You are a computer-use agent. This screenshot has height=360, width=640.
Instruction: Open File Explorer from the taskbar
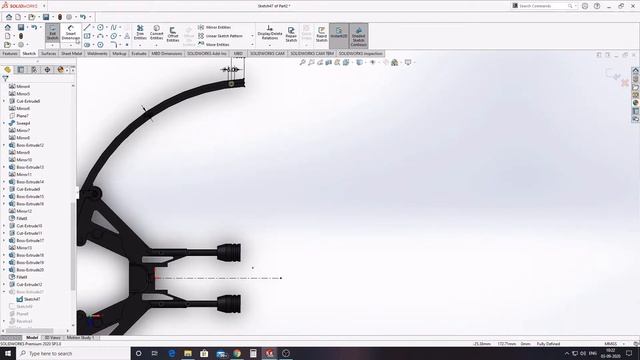coord(188,353)
